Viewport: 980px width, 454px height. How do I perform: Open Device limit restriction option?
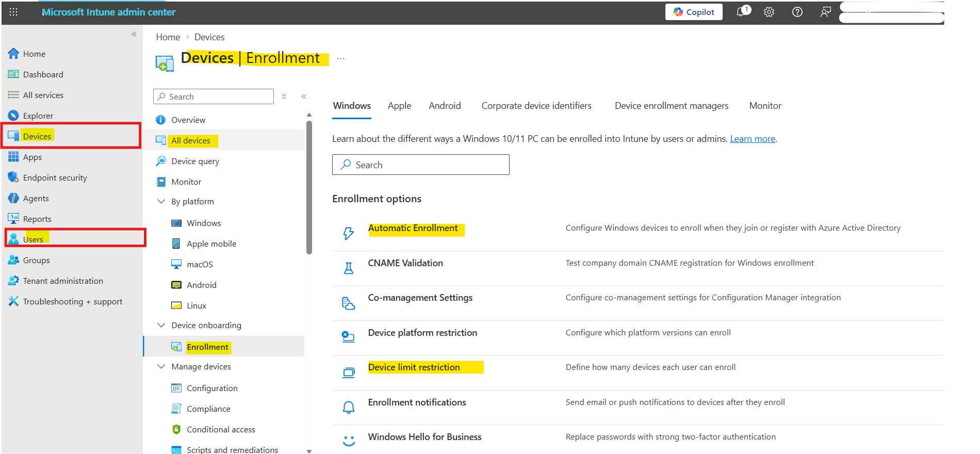pos(414,367)
